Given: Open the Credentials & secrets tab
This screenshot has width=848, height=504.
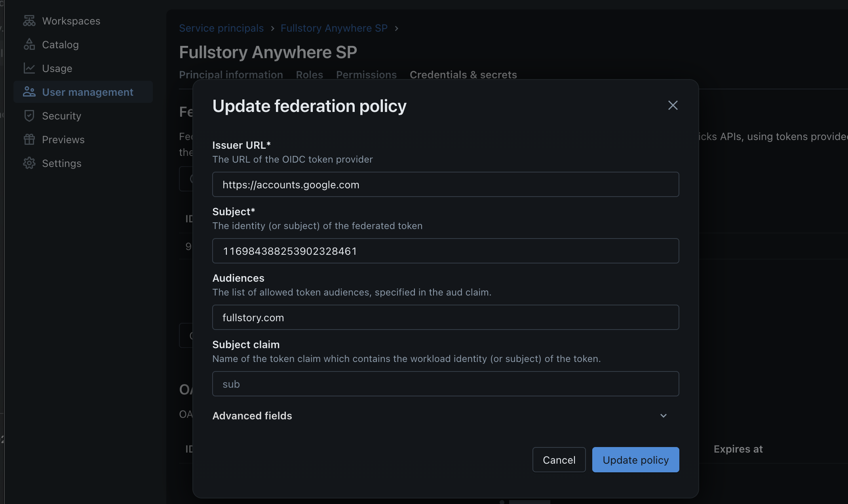Looking at the screenshot, I should 463,75.
